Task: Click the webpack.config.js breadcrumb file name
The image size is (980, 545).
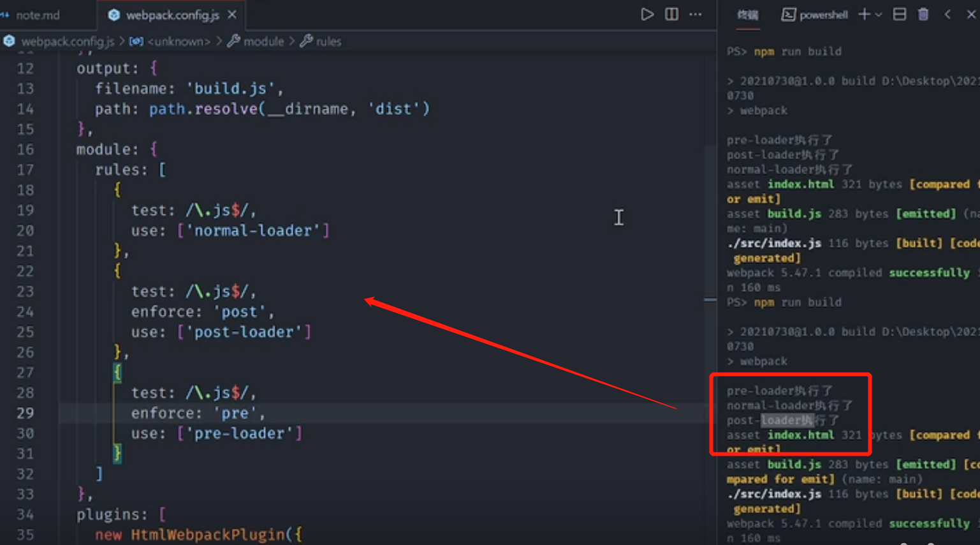Action: coord(68,41)
